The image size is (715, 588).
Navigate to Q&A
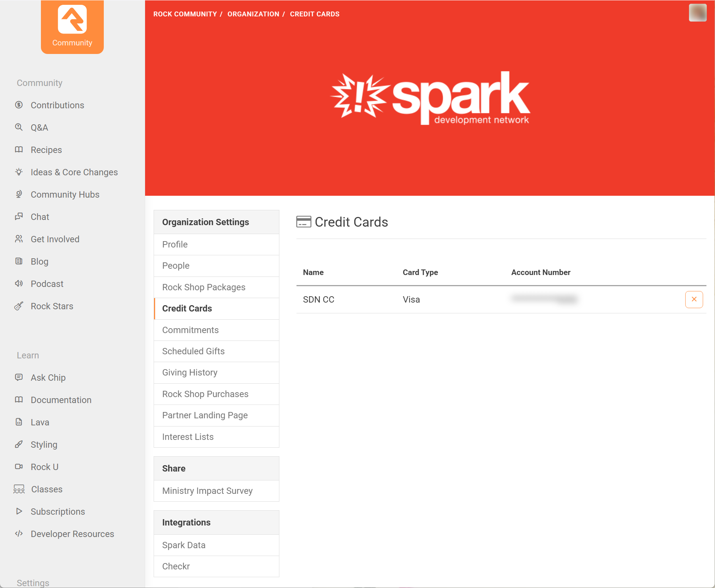coord(39,128)
